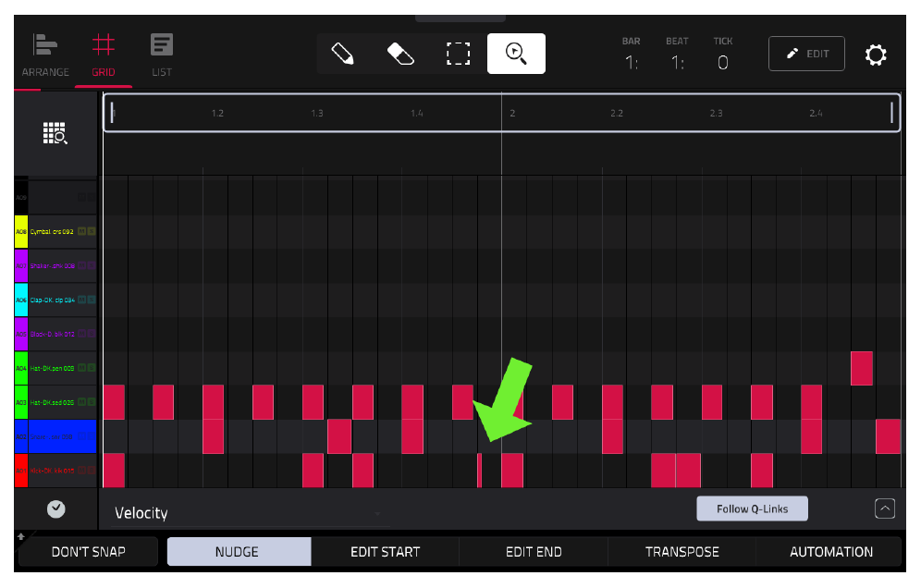Select the lone note in Hat-DK.pen 009 row
The image size is (921, 588).
point(862,368)
